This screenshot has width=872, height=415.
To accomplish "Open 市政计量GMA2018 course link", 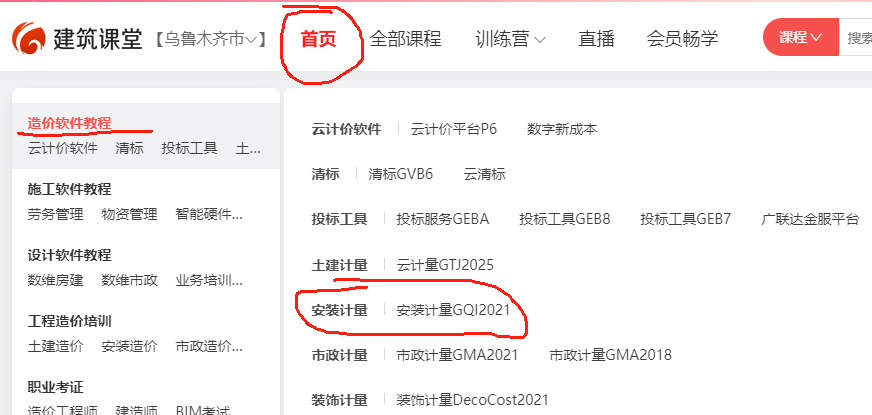I will pyautogui.click(x=611, y=354).
